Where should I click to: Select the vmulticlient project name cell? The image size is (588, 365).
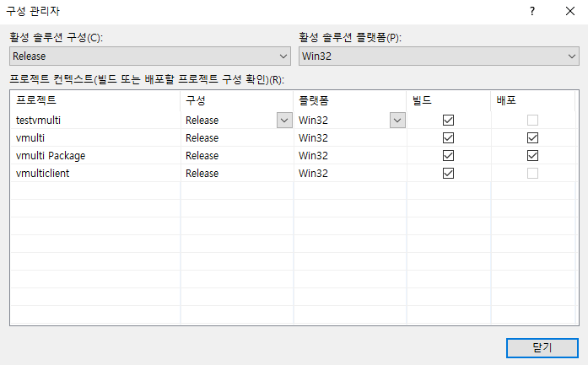point(42,173)
